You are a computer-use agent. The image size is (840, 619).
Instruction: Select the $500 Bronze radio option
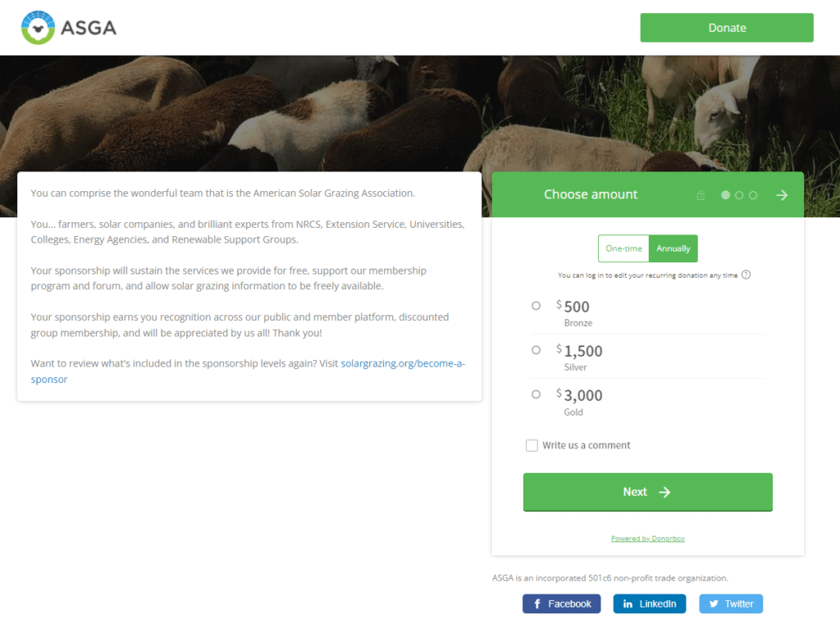(536, 306)
